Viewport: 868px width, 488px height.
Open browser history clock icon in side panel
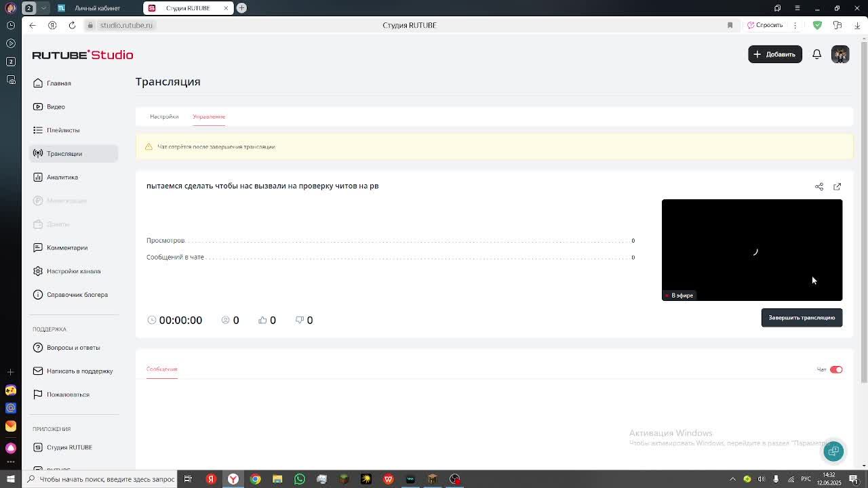[11, 25]
